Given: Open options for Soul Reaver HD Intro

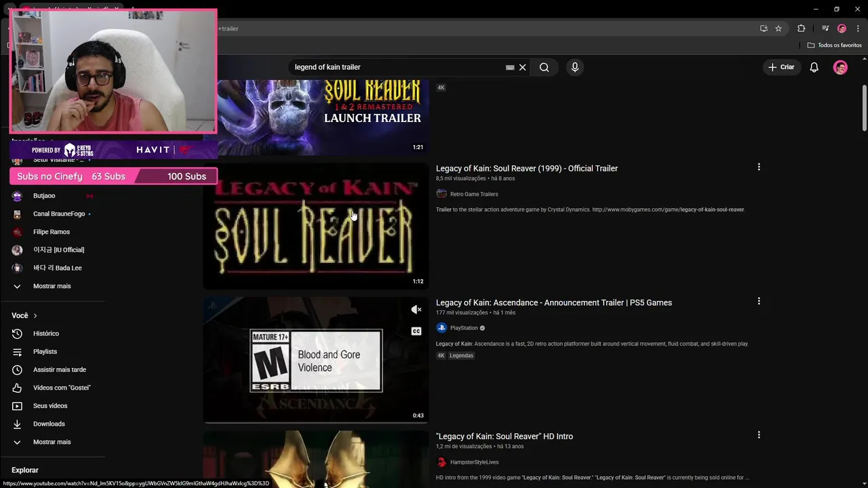Looking at the screenshot, I should point(759,434).
